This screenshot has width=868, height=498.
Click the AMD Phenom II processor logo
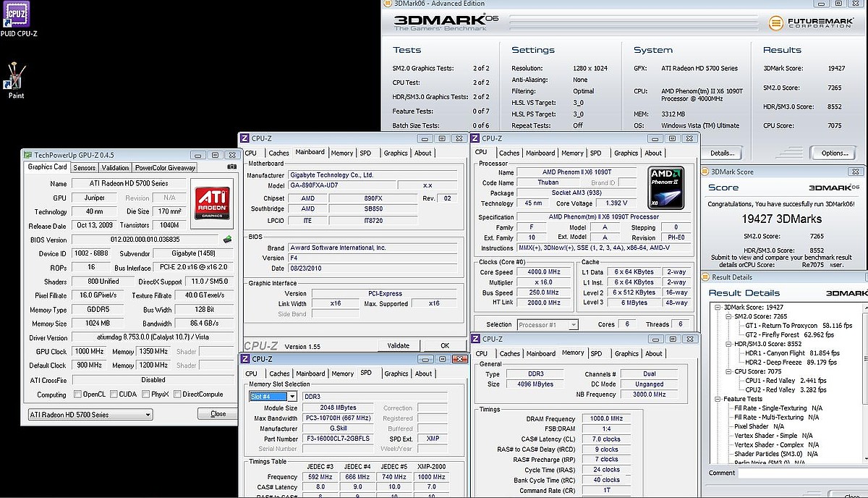pos(666,188)
